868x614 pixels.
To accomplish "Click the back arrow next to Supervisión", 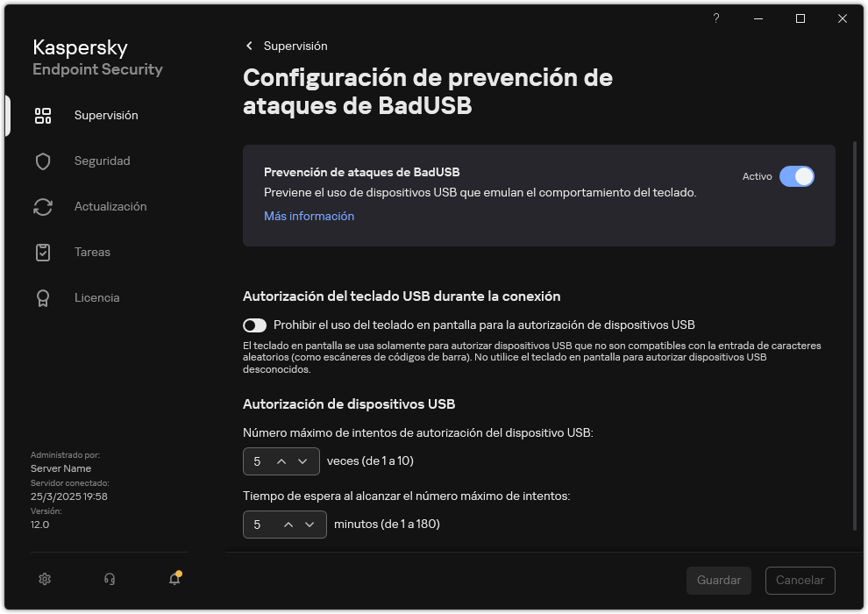I will [249, 46].
